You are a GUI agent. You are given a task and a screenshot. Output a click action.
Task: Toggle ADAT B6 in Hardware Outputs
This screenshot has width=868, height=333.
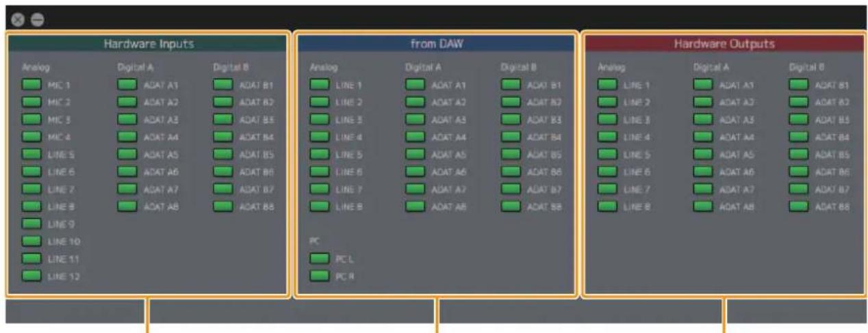point(800,172)
